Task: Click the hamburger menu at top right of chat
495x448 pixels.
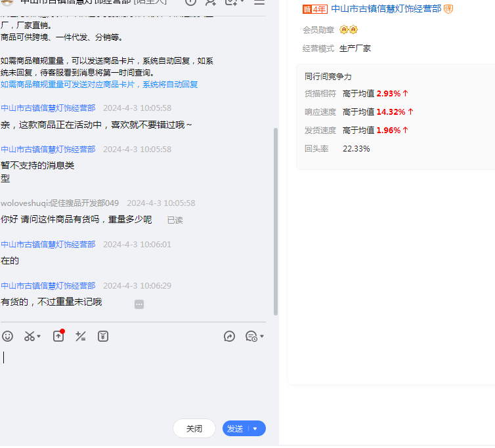Action: pyautogui.click(x=259, y=2)
